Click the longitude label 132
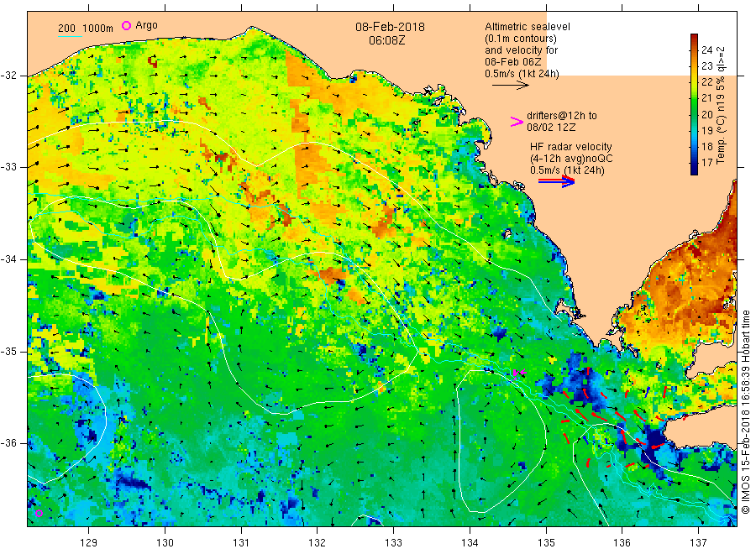The height and width of the screenshot is (554, 756). 318,542
